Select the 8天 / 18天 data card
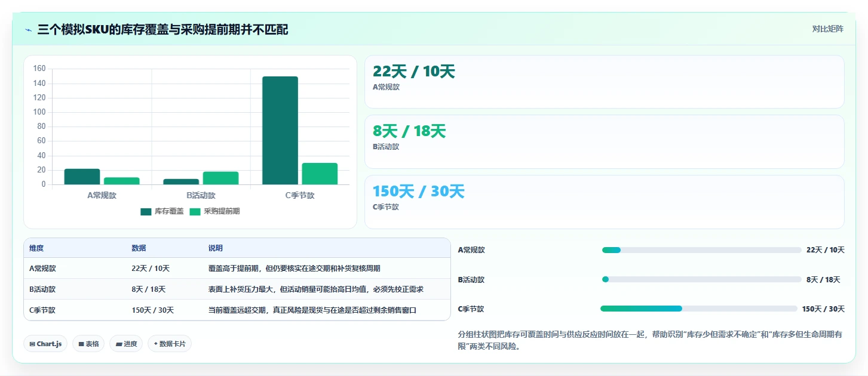 (x=604, y=142)
